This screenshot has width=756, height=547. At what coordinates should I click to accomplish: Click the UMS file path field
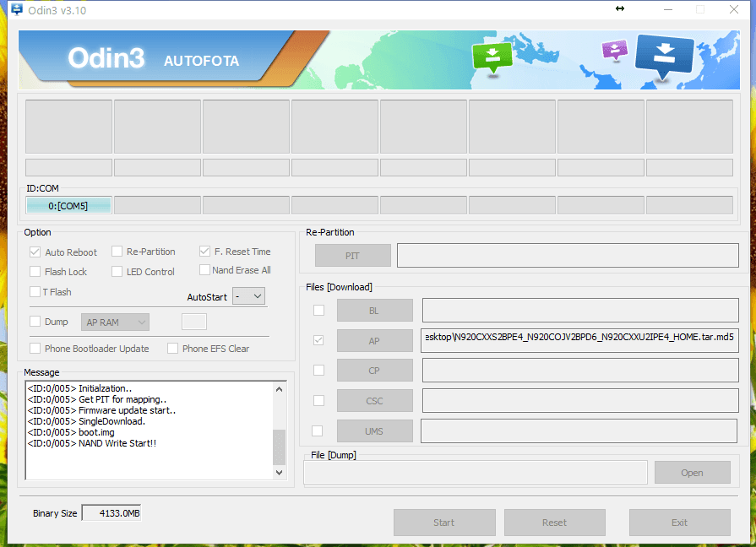coord(579,431)
